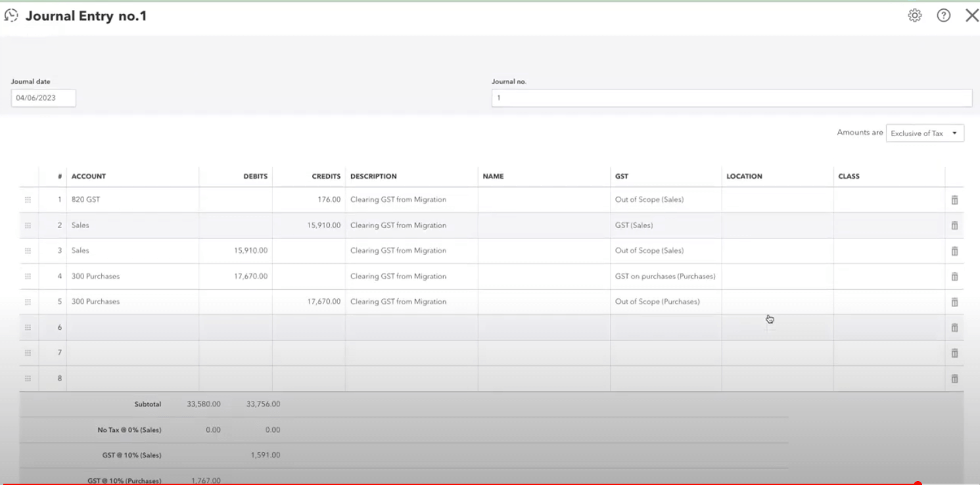The height and width of the screenshot is (485, 980).
Task: Delete line 4 Purchases debit row
Action: (x=954, y=276)
